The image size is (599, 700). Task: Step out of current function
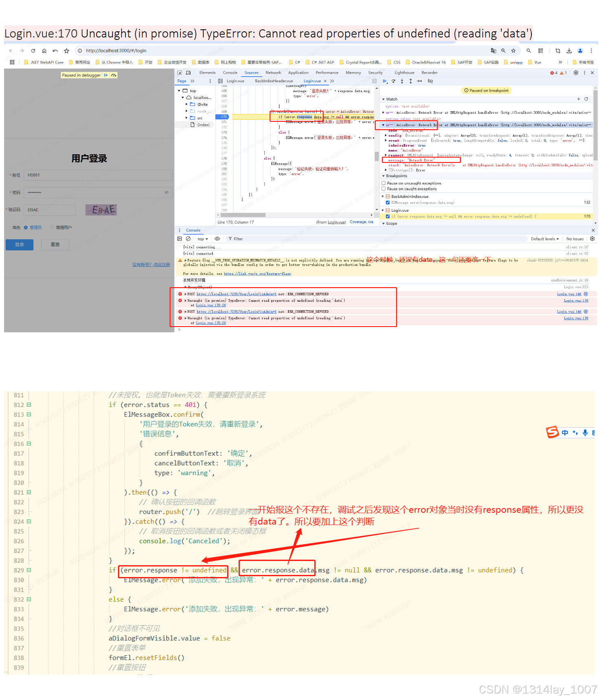click(411, 81)
